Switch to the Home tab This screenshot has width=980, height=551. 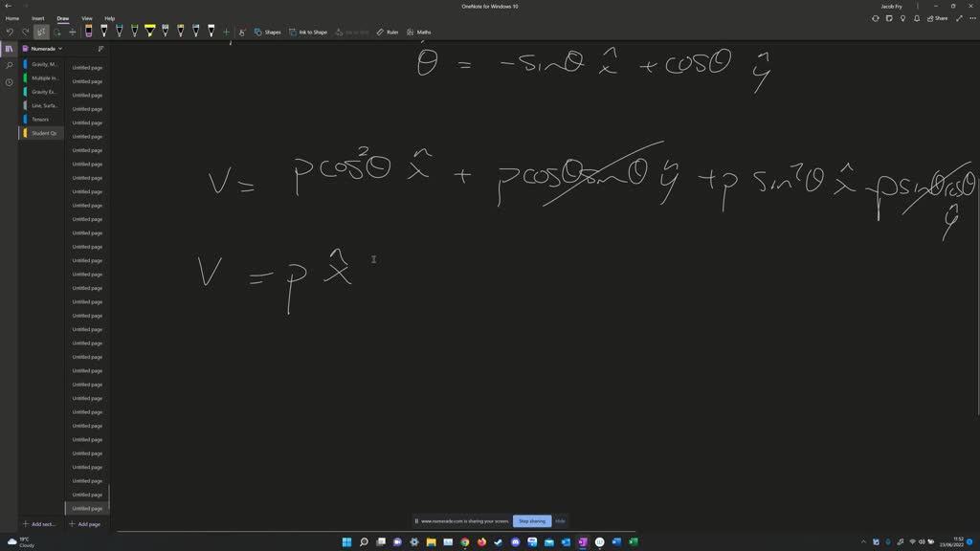click(x=11, y=18)
